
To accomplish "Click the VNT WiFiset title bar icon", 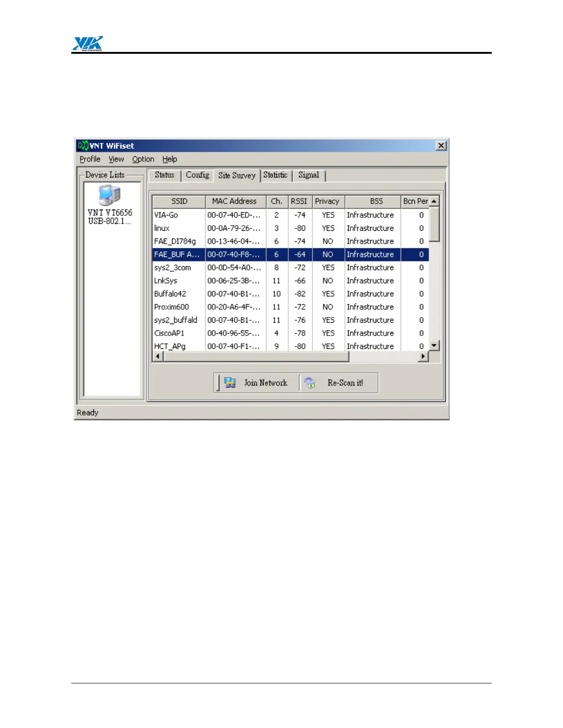I will [83, 146].
